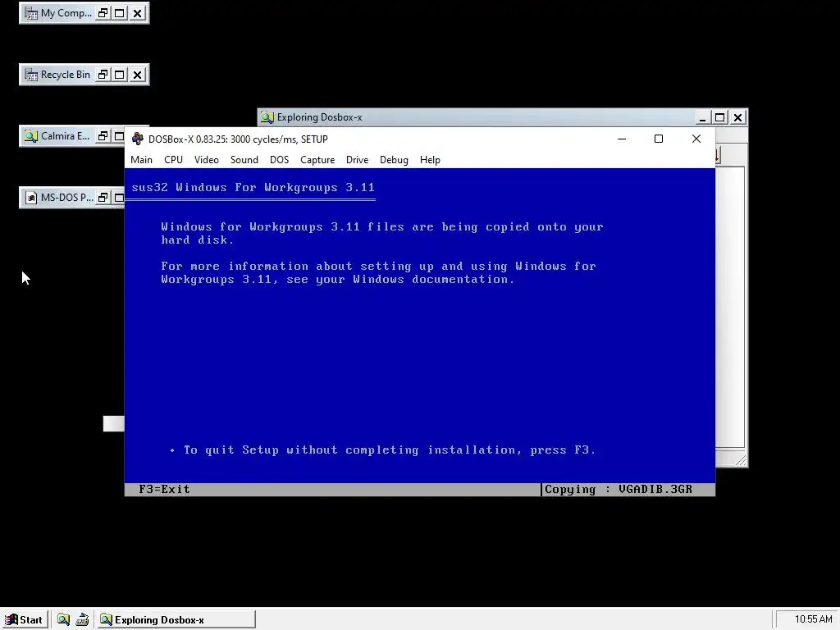Click the 'Copying : VGADIB.3GR' status text

point(619,489)
